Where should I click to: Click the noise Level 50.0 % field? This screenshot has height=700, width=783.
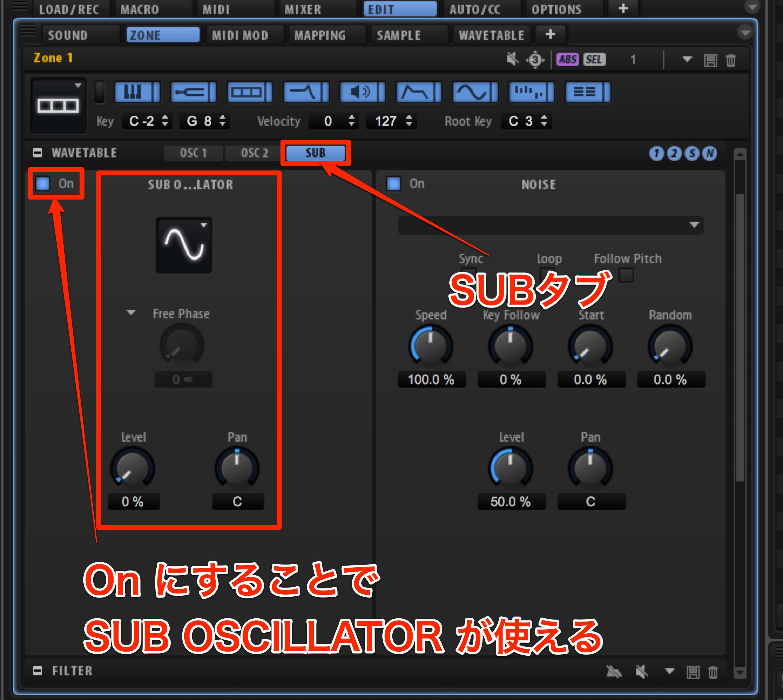tap(511, 502)
